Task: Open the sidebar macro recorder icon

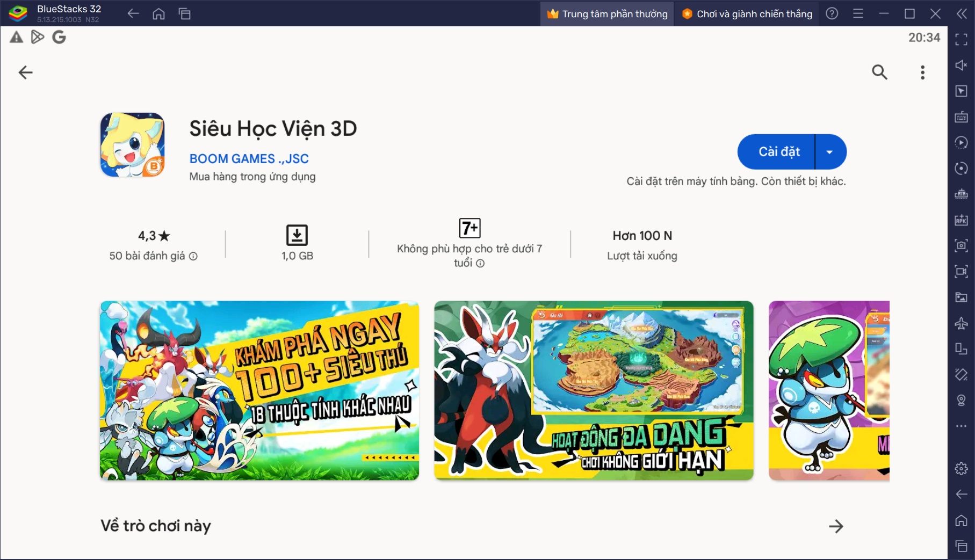Action: (961, 142)
